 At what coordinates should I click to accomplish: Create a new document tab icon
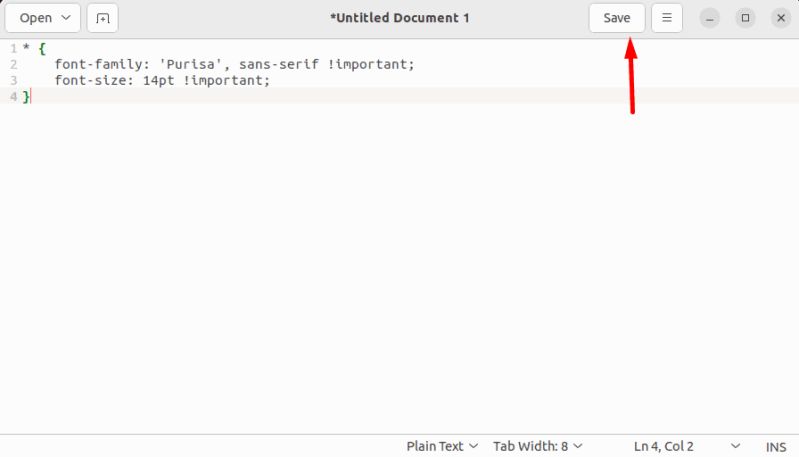coord(102,18)
